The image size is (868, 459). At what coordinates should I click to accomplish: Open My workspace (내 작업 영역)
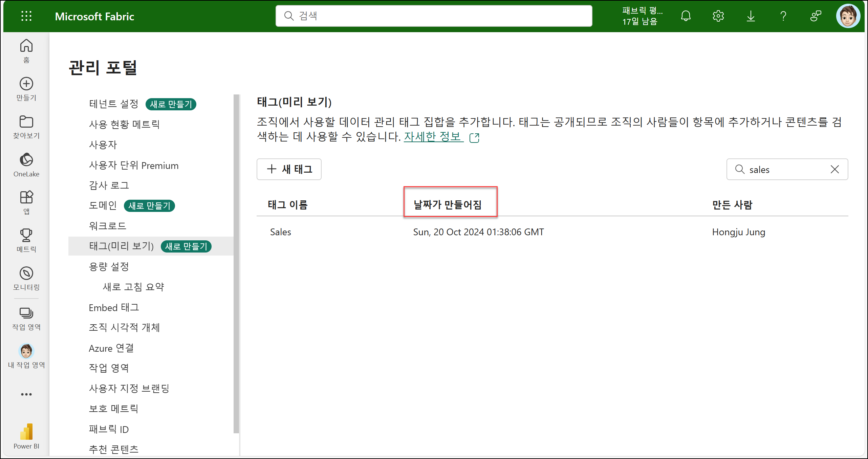click(x=26, y=356)
